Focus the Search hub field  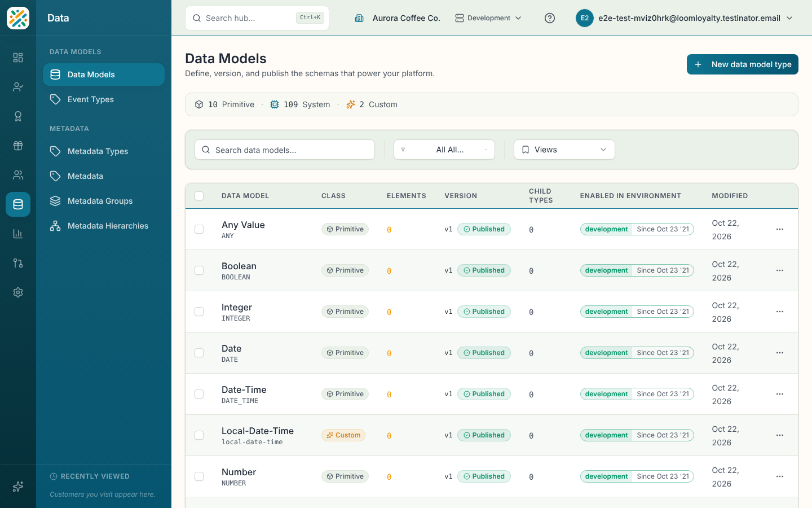coord(257,18)
